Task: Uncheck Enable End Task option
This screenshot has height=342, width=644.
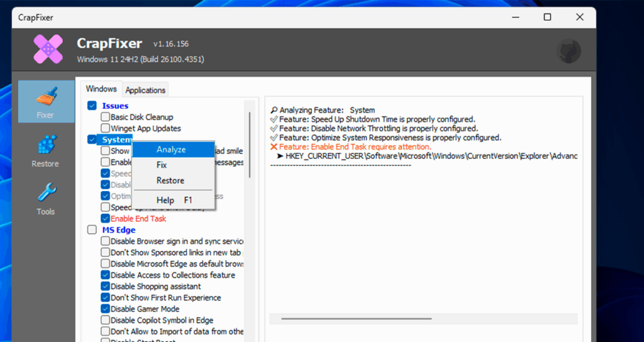Action: [106, 219]
